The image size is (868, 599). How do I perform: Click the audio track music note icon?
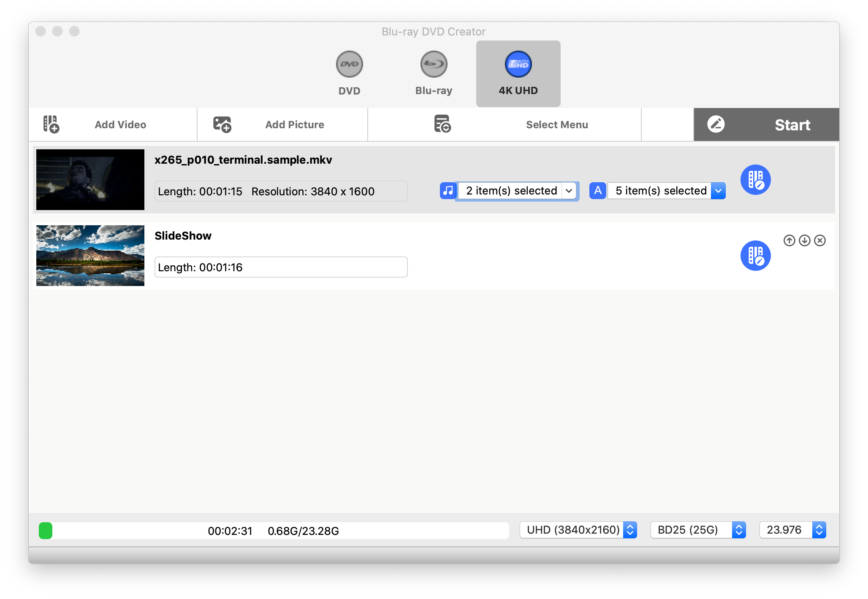[448, 191]
